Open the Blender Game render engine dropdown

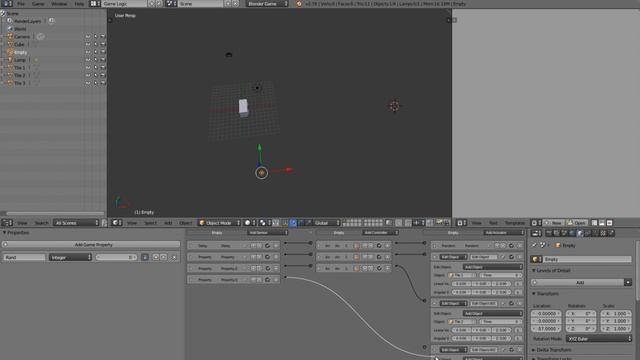(267, 4)
